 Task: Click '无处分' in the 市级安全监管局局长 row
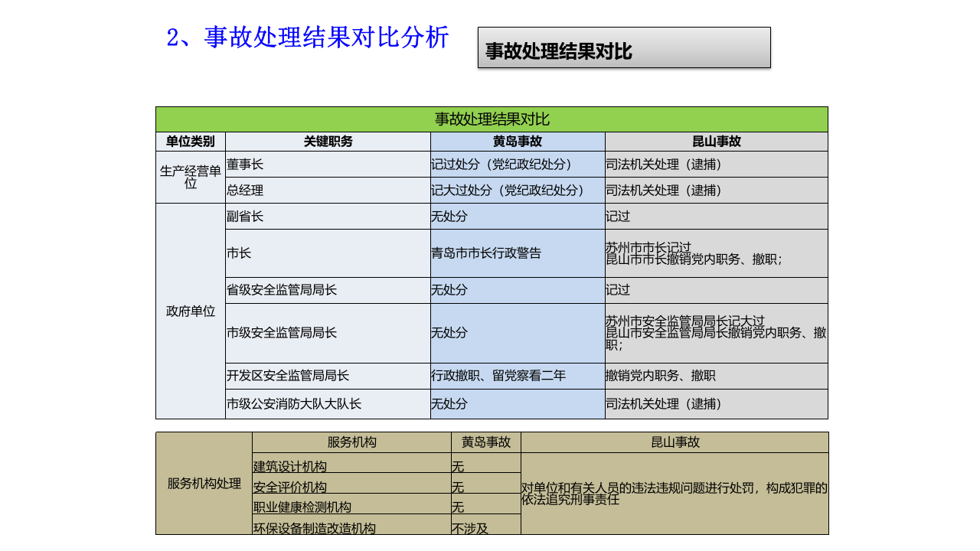[x=518, y=333]
